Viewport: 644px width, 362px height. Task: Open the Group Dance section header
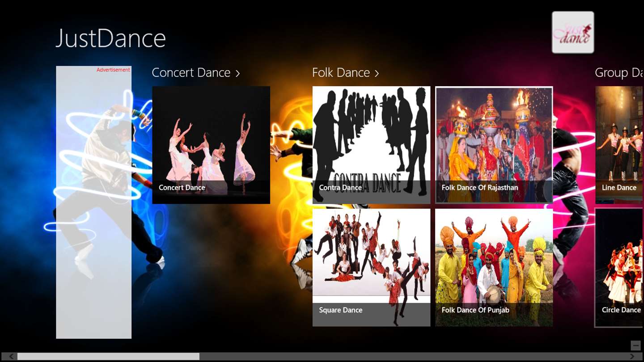point(619,72)
